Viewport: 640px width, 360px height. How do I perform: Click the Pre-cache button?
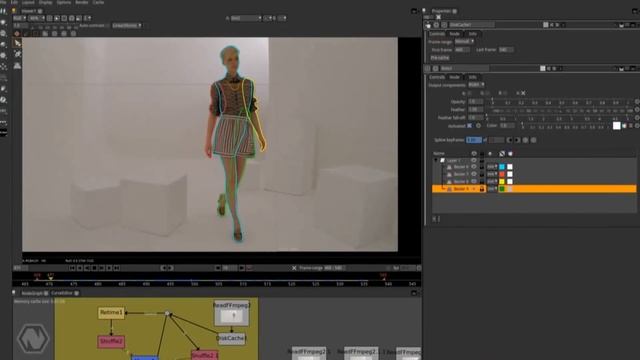click(x=440, y=58)
